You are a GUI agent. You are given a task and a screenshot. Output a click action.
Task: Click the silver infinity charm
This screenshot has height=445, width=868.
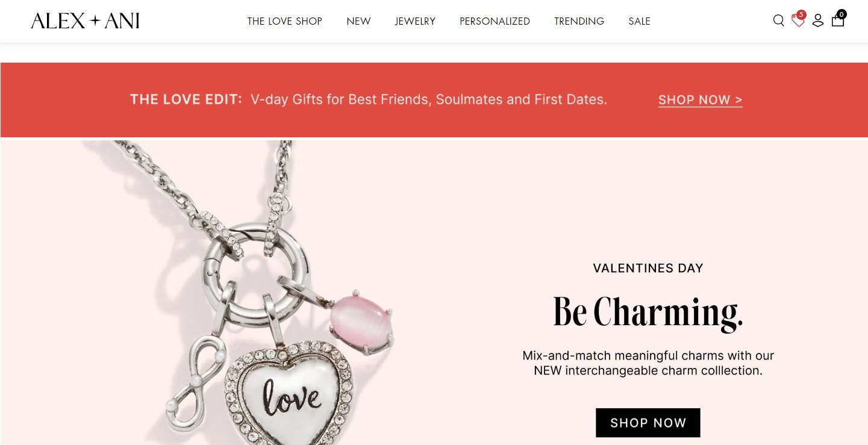[x=194, y=385]
